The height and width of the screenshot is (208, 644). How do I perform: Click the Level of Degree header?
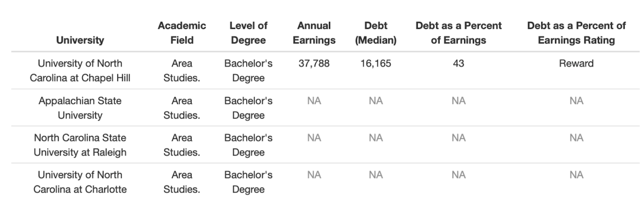[248, 33]
